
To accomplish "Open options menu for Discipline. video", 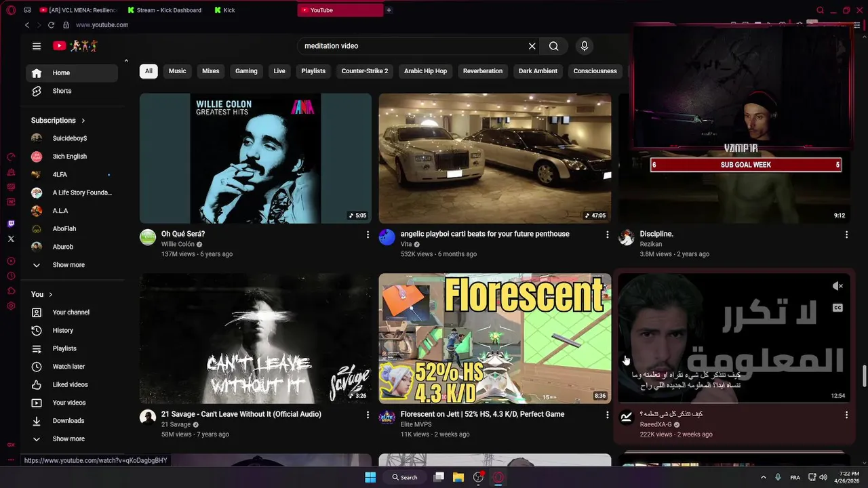I will click(846, 235).
